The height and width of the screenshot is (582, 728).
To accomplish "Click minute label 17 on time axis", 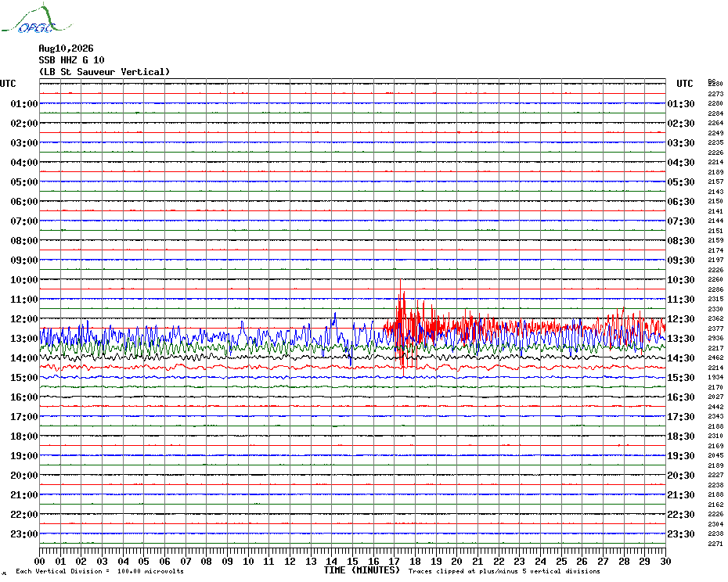I will (395, 561).
